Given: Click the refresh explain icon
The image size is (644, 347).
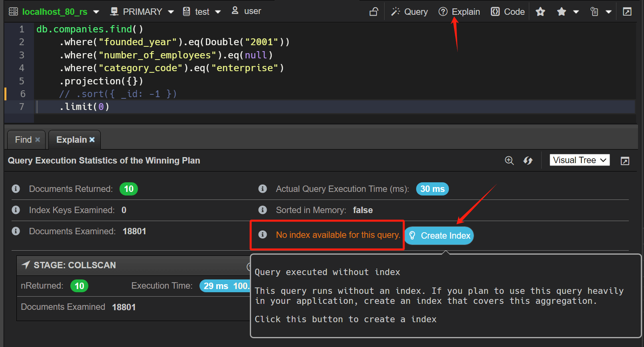Looking at the screenshot, I should click(528, 160).
